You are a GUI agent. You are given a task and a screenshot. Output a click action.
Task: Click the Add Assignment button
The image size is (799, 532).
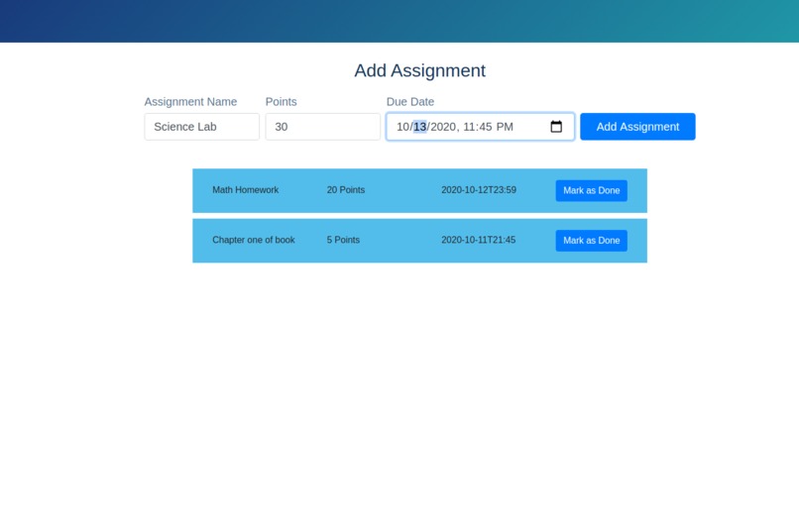637,126
